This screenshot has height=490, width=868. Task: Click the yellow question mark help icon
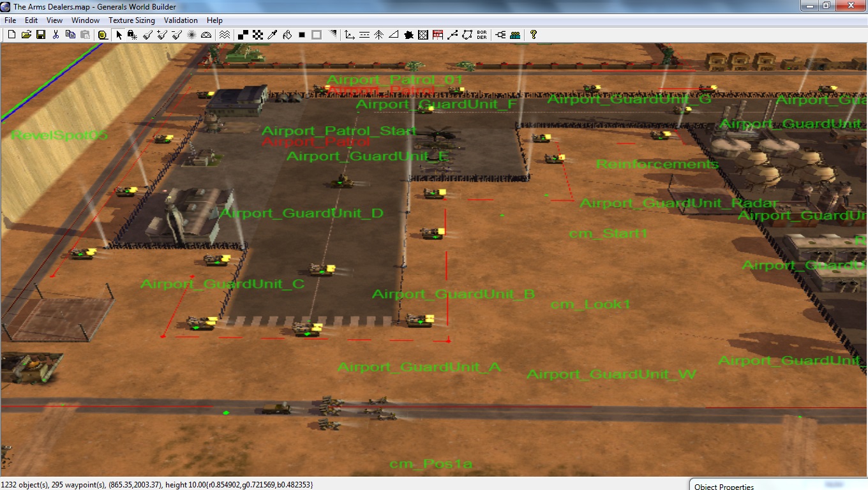[534, 35]
